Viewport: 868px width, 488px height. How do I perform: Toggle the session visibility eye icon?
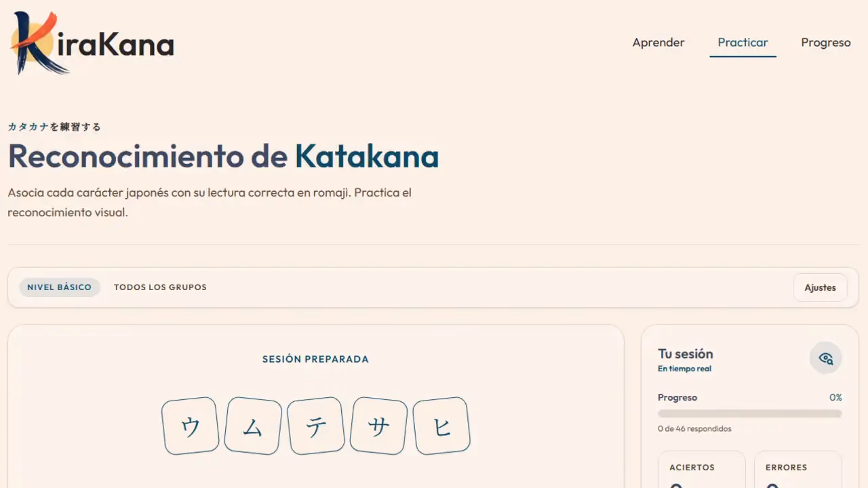tap(825, 359)
